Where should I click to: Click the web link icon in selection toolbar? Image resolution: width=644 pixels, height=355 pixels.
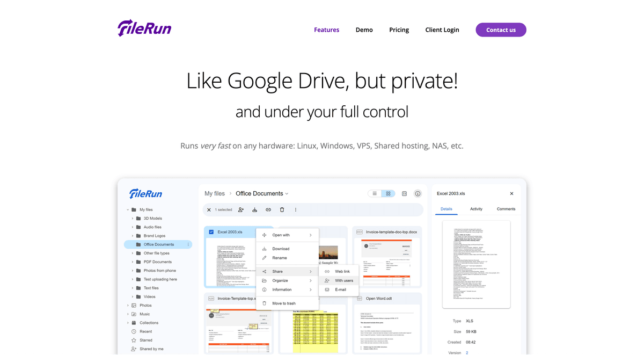(x=268, y=210)
